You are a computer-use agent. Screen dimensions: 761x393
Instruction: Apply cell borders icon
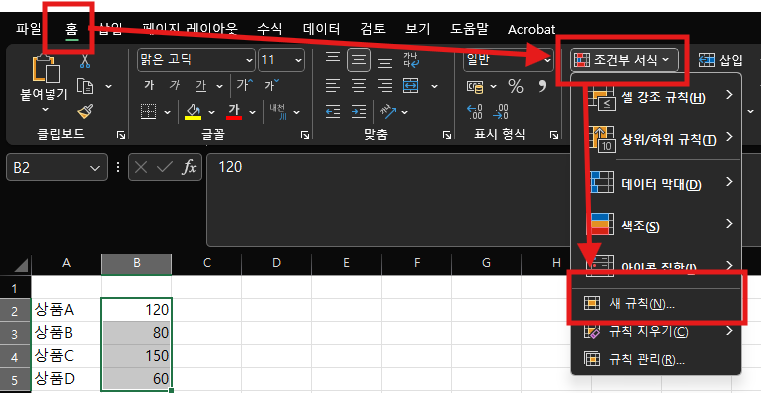[149, 112]
